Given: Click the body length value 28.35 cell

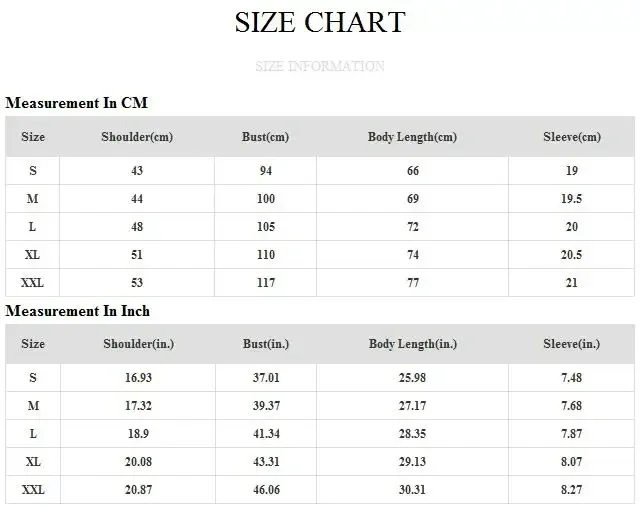Looking at the screenshot, I should [x=412, y=433].
